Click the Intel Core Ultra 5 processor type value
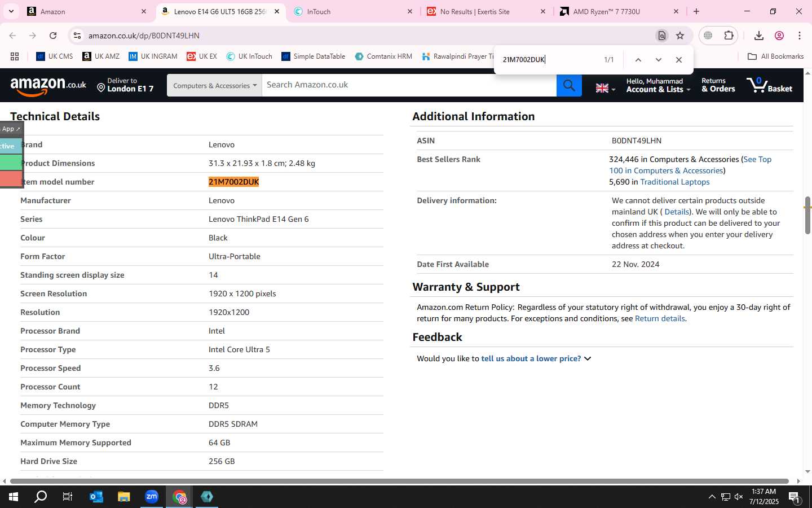Screen dimensions: 812x508 coord(239,349)
